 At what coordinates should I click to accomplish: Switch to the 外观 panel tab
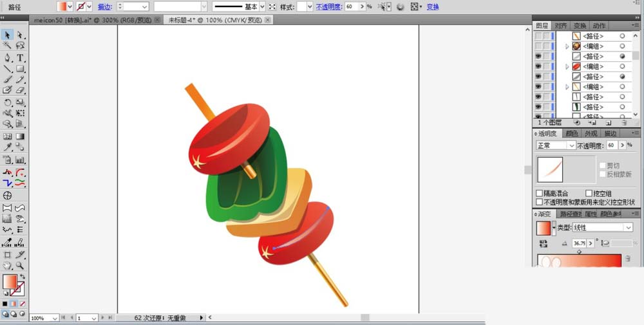click(591, 133)
